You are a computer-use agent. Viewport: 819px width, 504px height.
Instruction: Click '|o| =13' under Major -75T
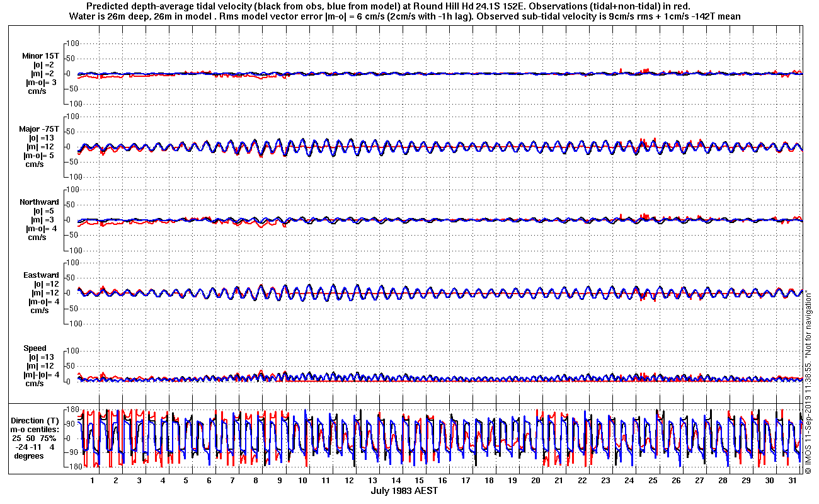click(41, 138)
